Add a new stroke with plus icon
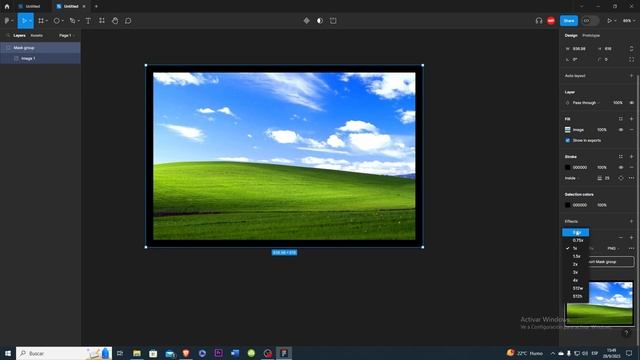 coord(631,157)
